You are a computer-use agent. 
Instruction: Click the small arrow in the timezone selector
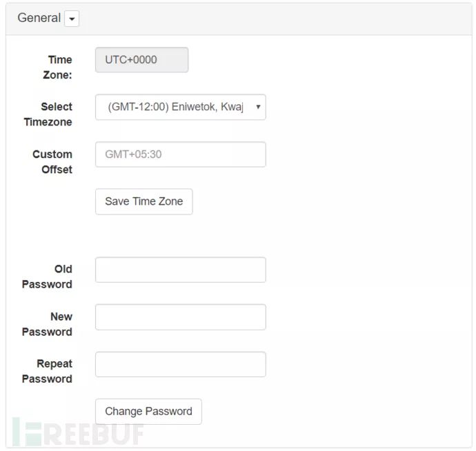[258, 107]
